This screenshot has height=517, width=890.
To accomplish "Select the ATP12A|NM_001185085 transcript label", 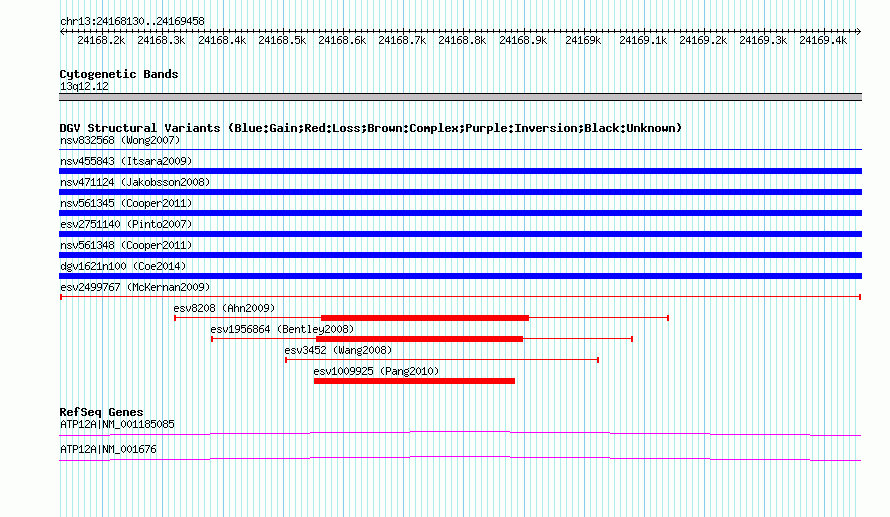I will click(x=117, y=424).
